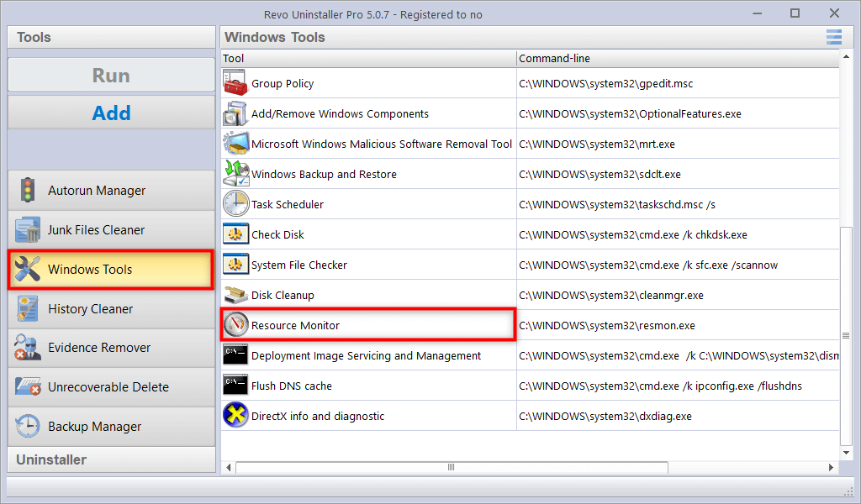Click the horizontal scrollbar thumb
The height and width of the screenshot is (504, 861).
(452, 467)
